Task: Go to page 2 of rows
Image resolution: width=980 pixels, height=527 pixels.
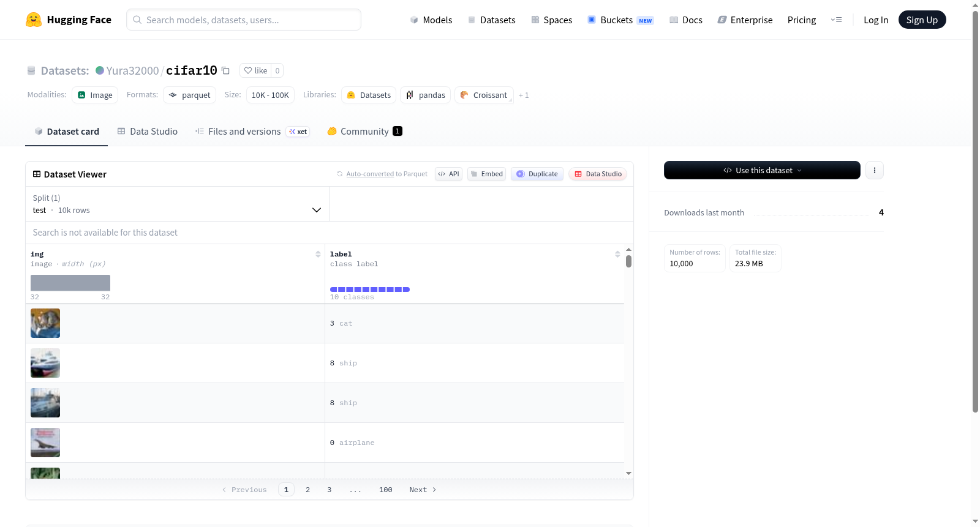Action: pos(307,490)
